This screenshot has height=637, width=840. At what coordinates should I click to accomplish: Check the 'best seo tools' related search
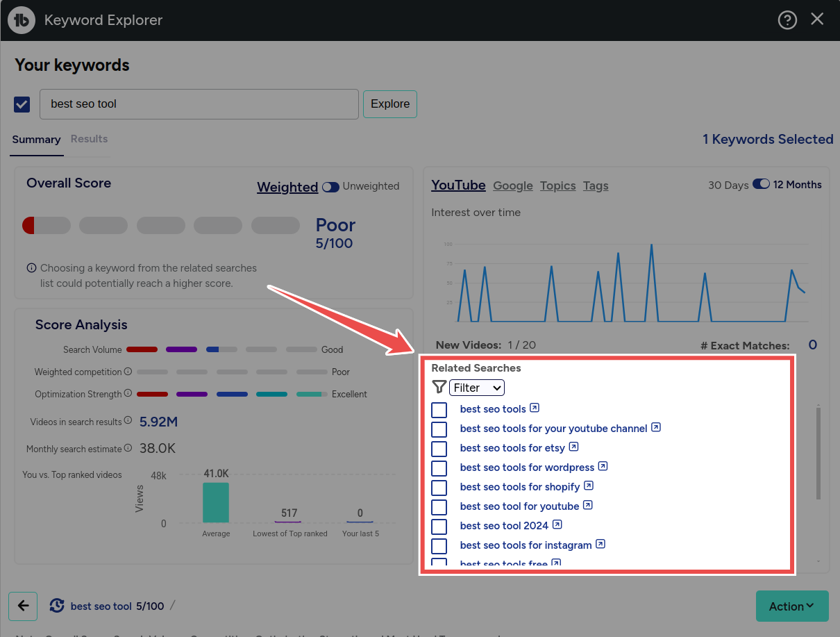(x=439, y=409)
